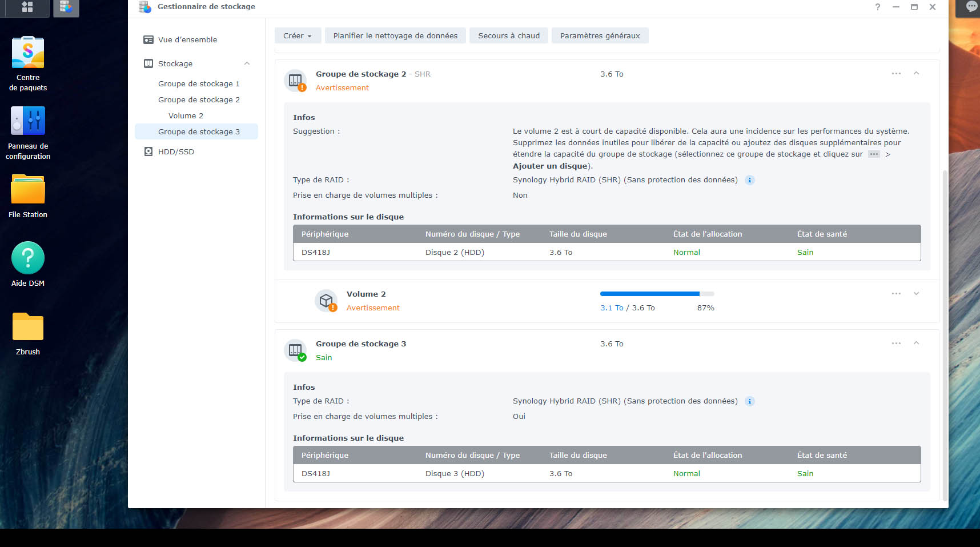Select Volume 2 in the sidebar

(x=186, y=115)
